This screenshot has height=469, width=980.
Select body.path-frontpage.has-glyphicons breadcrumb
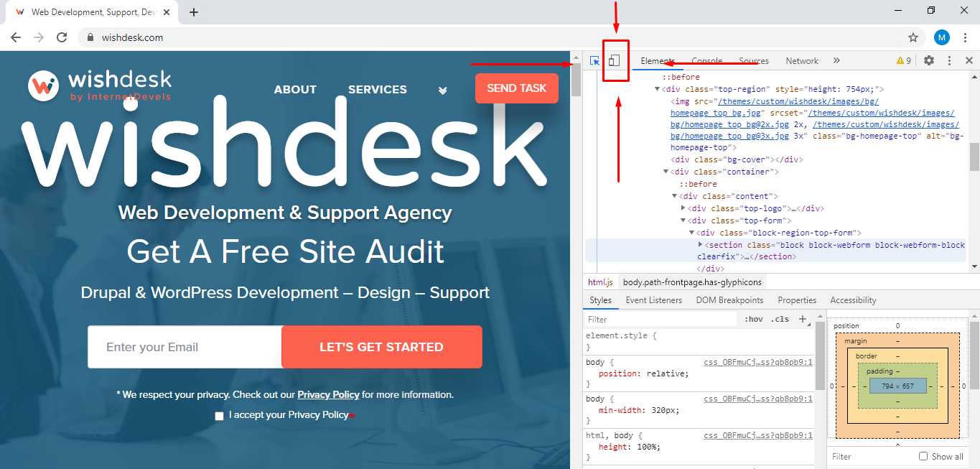692,282
